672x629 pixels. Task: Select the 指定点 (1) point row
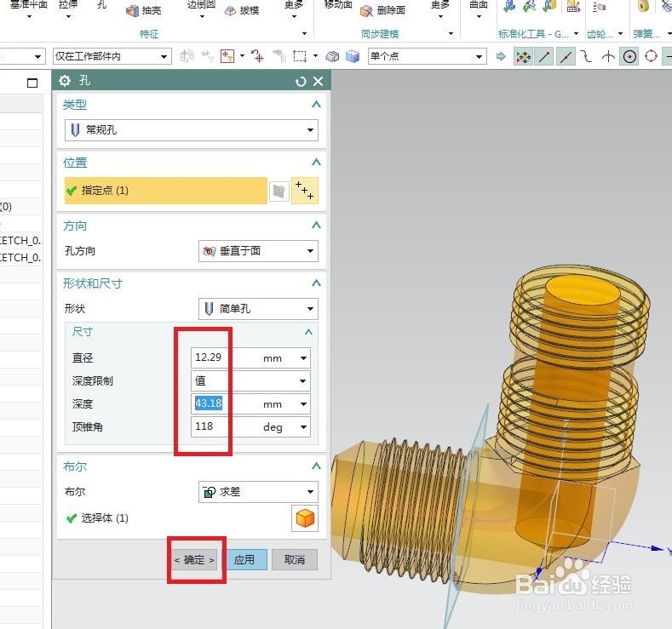click(x=166, y=191)
